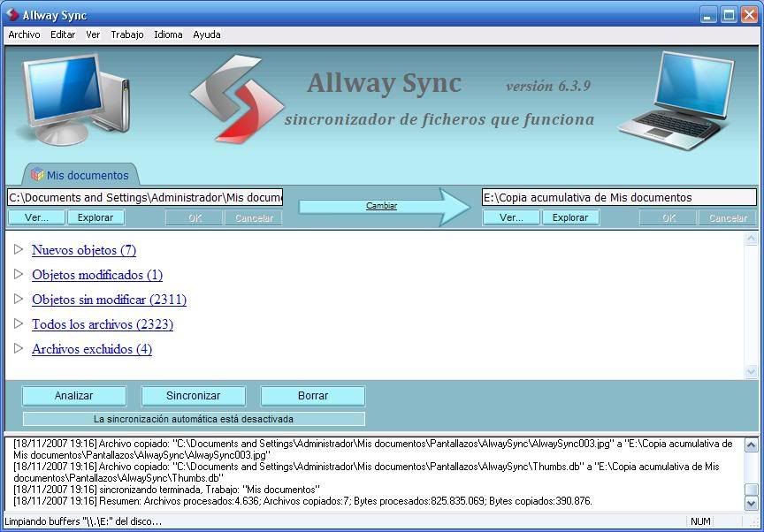764x532 pixels.
Task: Click Cancelar under the left path
Action: tap(254, 218)
